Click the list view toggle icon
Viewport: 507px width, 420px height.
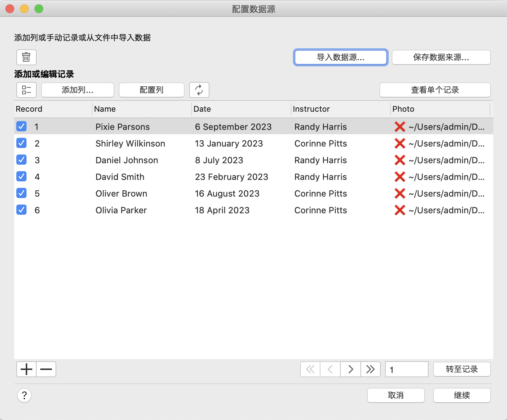pyautogui.click(x=26, y=90)
